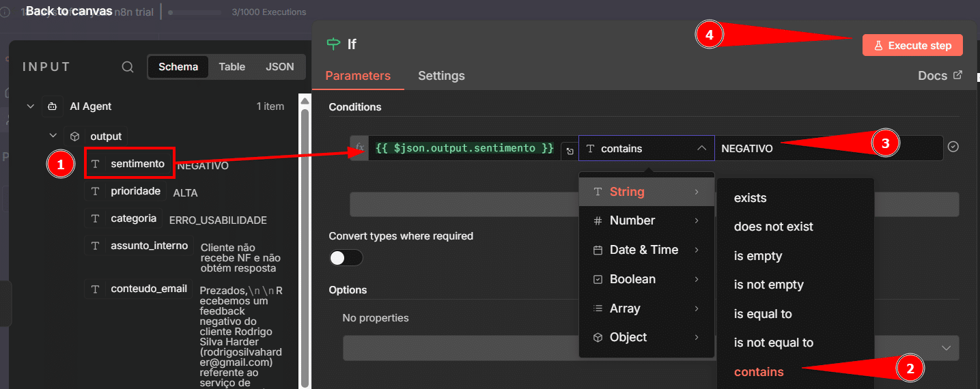The height and width of the screenshot is (389, 980).
Task: Click the flask icon on Execute step
Action: click(x=879, y=46)
